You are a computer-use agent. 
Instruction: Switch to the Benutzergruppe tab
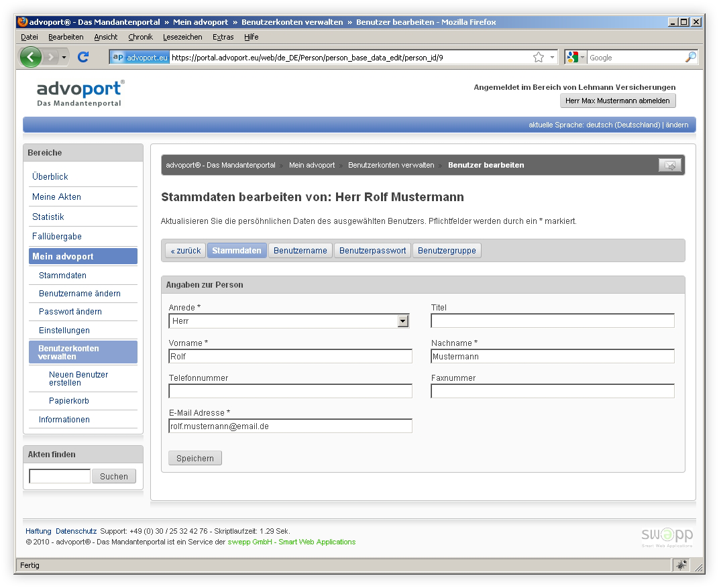(x=447, y=251)
